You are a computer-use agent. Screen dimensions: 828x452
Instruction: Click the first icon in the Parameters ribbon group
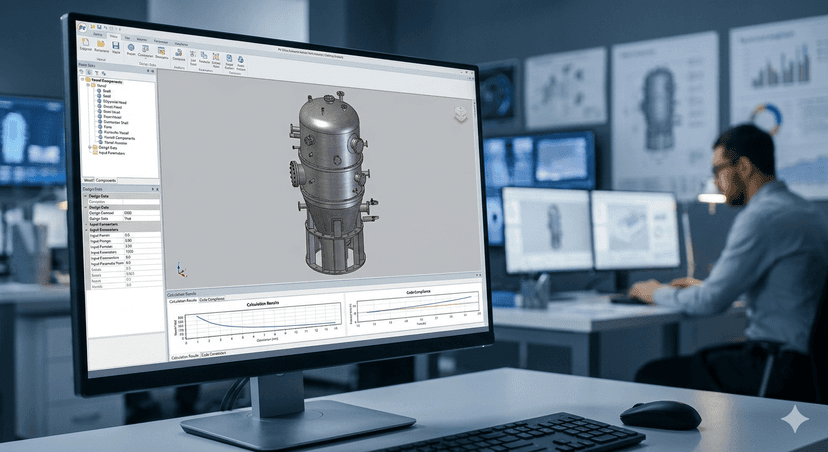coord(193,54)
